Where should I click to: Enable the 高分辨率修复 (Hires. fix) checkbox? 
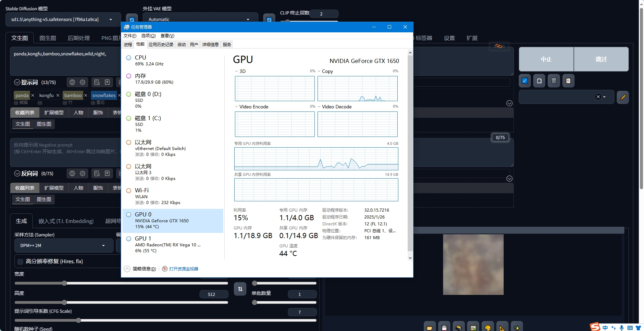[x=20, y=261]
